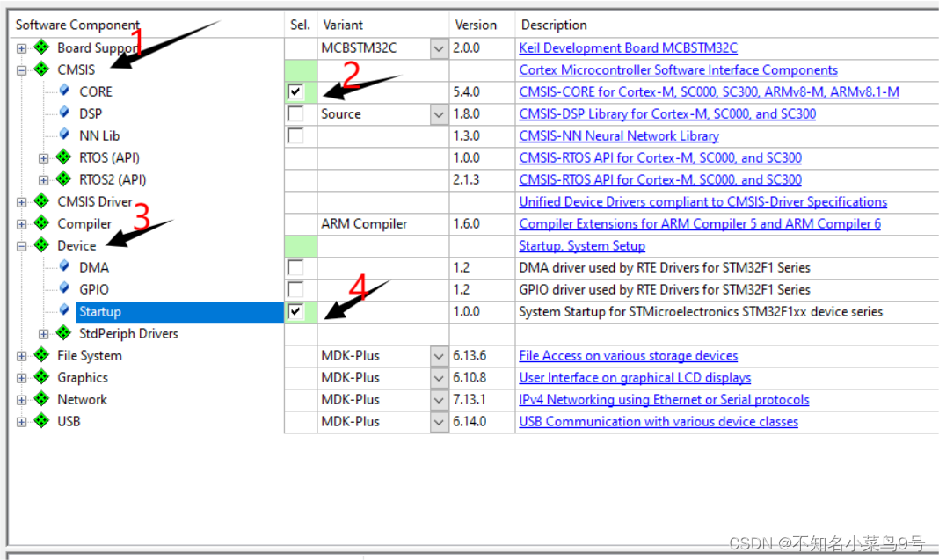The height and width of the screenshot is (560, 939).
Task: Open USB Communication with device classes link
Action: [659, 422]
